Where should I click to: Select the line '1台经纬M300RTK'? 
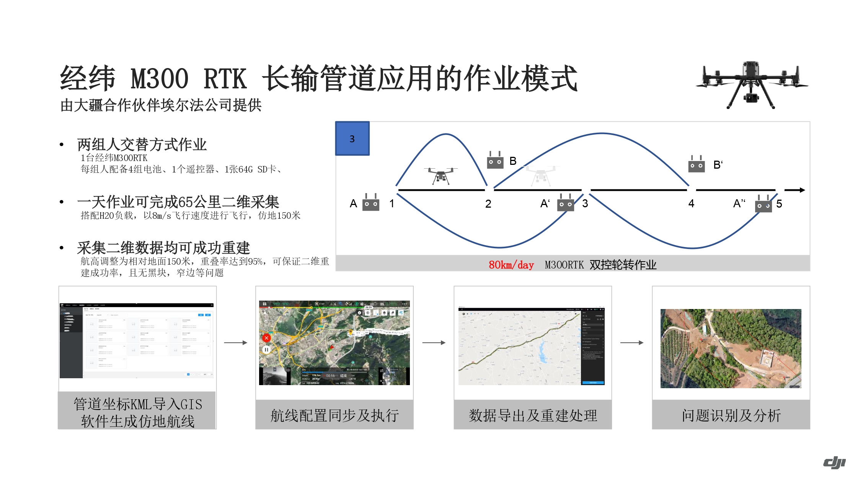(114, 158)
